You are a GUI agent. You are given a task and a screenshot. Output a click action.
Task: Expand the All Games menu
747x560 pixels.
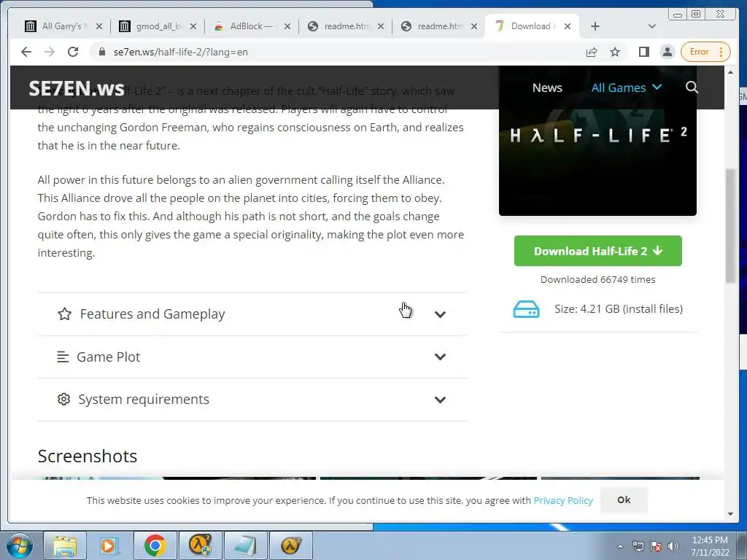[x=627, y=87]
